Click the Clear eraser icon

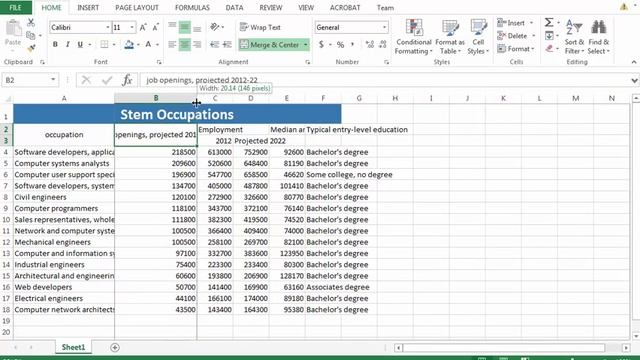549,49
